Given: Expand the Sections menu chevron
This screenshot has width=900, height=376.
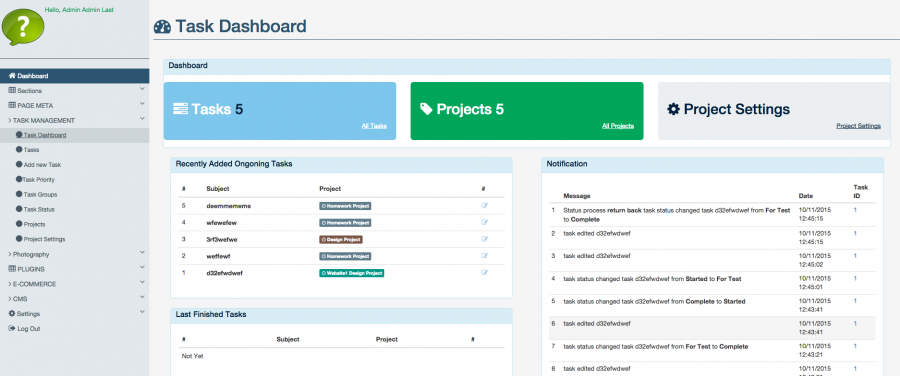Looking at the screenshot, I should 142,90.
